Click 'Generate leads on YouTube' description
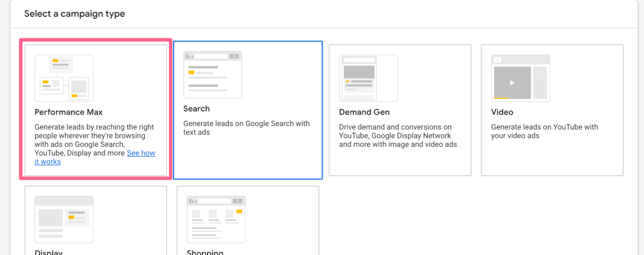Viewport: 644px width, 255px height. coord(545,131)
